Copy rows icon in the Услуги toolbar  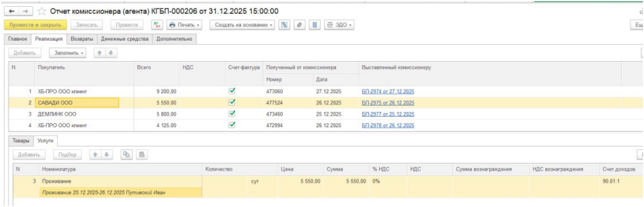coord(124,154)
